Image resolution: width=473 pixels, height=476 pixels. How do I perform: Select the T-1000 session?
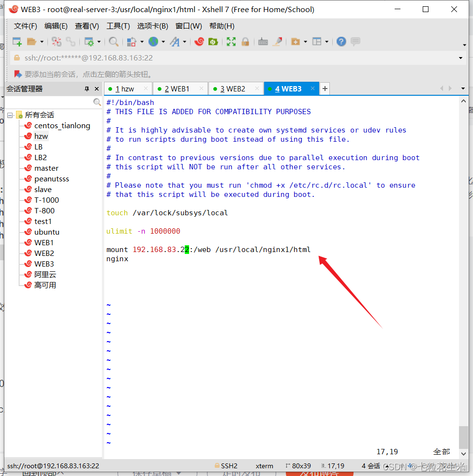click(x=46, y=200)
